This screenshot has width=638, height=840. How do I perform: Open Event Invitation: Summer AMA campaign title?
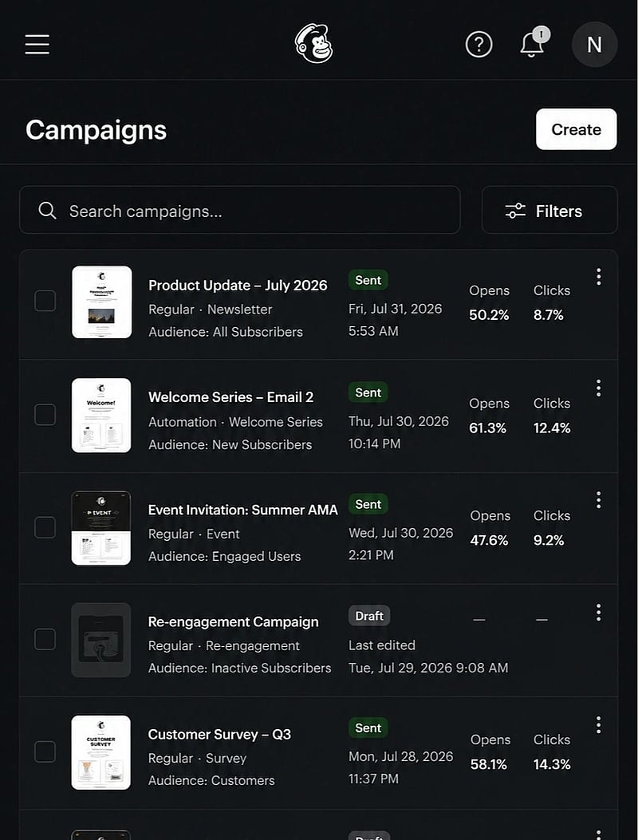[243, 510]
